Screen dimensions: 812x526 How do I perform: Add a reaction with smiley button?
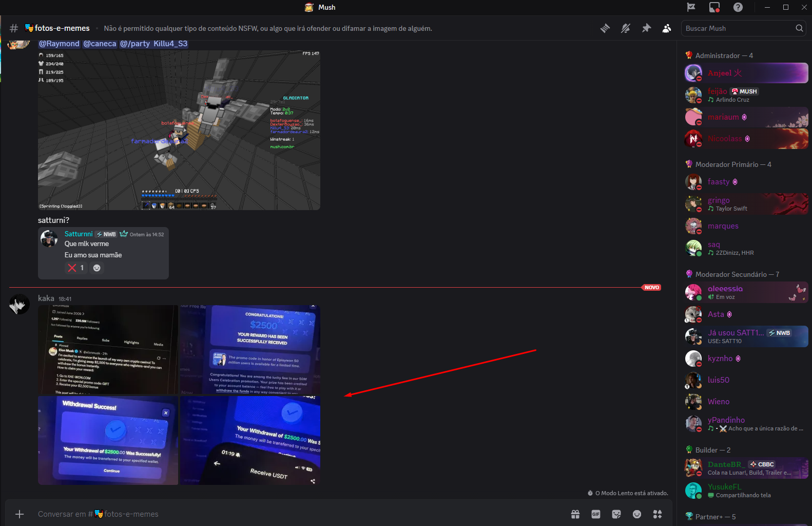(96, 268)
